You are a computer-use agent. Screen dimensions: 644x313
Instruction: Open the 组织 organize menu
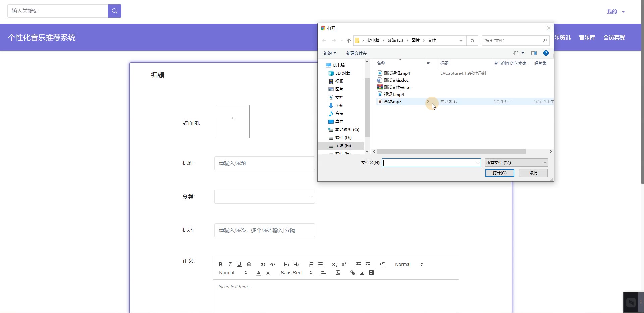tap(330, 53)
